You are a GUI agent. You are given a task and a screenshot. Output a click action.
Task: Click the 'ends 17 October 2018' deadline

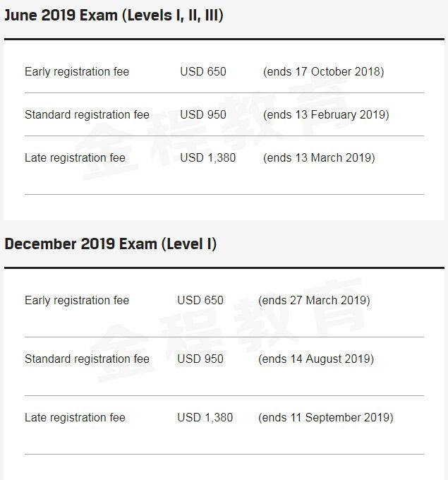(x=324, y=72)
